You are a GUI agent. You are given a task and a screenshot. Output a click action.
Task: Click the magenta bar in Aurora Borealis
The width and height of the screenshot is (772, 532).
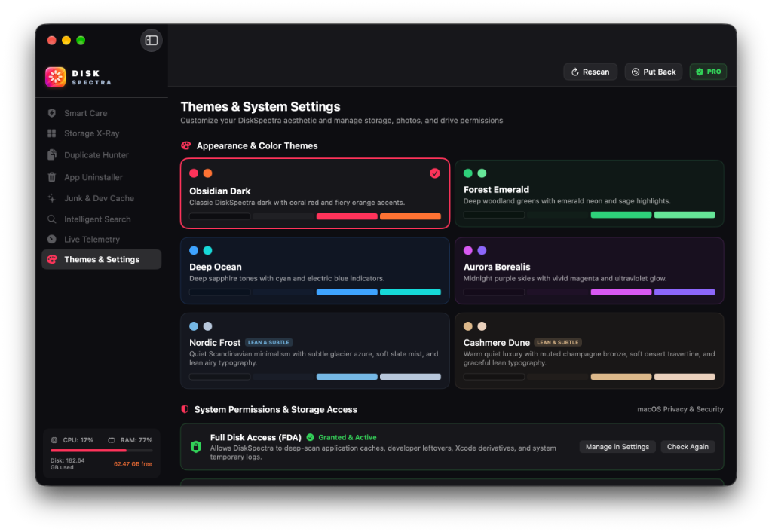tap(621, 292)
